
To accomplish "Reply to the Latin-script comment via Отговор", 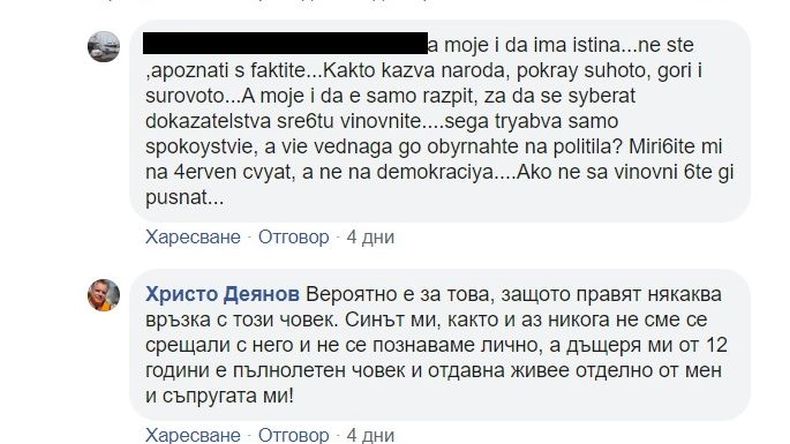I will click(293, 237).
